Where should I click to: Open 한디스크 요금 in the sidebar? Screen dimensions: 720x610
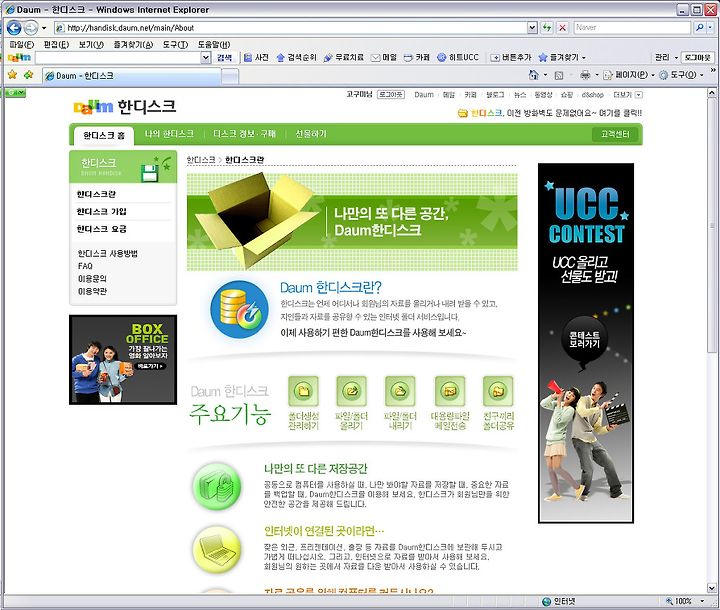[x=101, y=229]
